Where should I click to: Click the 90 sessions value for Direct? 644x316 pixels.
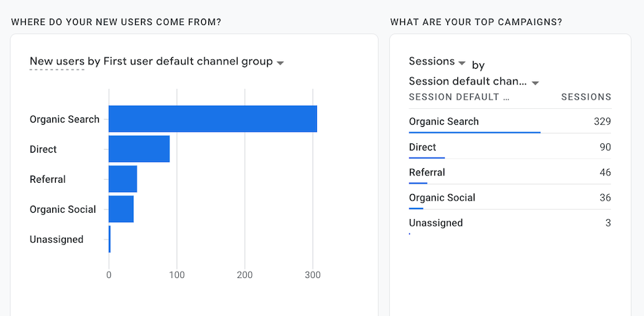click(x=605, y=148)
